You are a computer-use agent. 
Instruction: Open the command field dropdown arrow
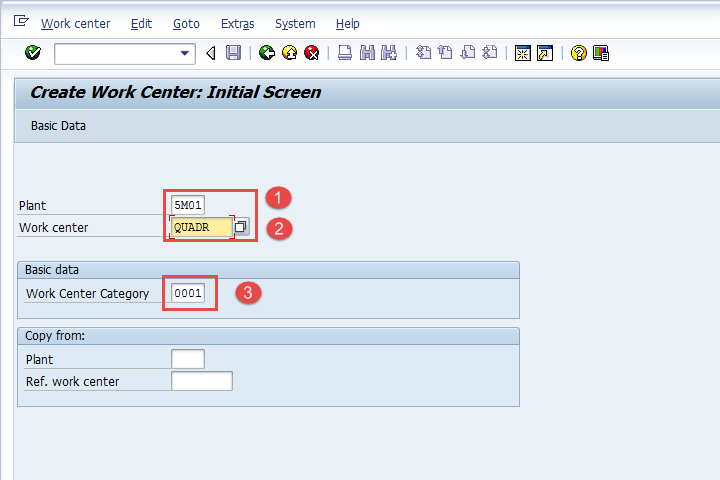pyautogui.click(x=185, y=53)
